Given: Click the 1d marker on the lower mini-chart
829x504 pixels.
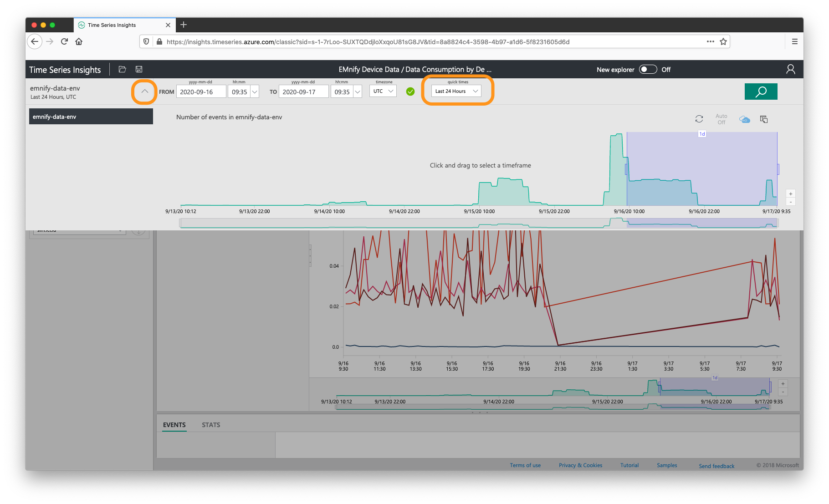Looking at the screenshot, I should tap(715, 378).
